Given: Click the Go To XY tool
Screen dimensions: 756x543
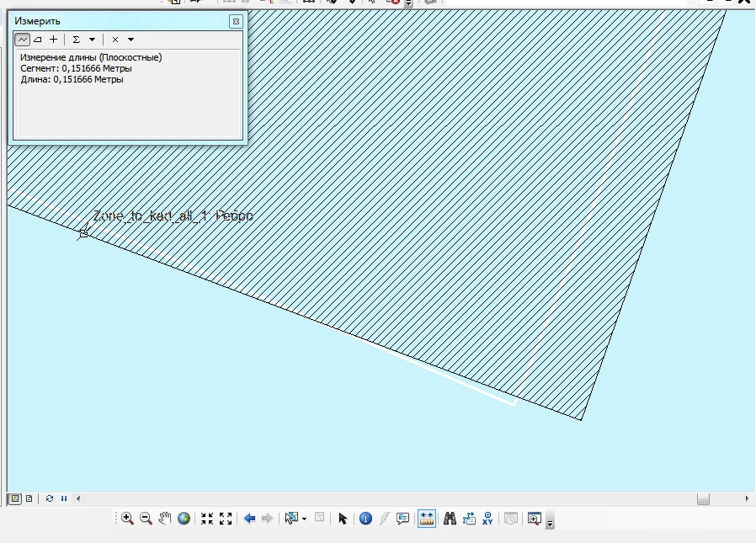Looking at the screenshot, I should pyautogui.click(x=487, y=519).
